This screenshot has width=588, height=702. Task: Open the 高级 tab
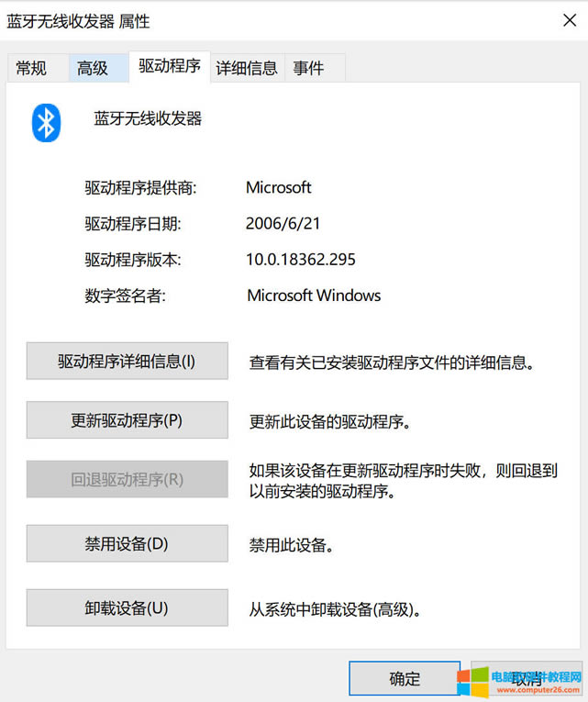pos(93,68)
